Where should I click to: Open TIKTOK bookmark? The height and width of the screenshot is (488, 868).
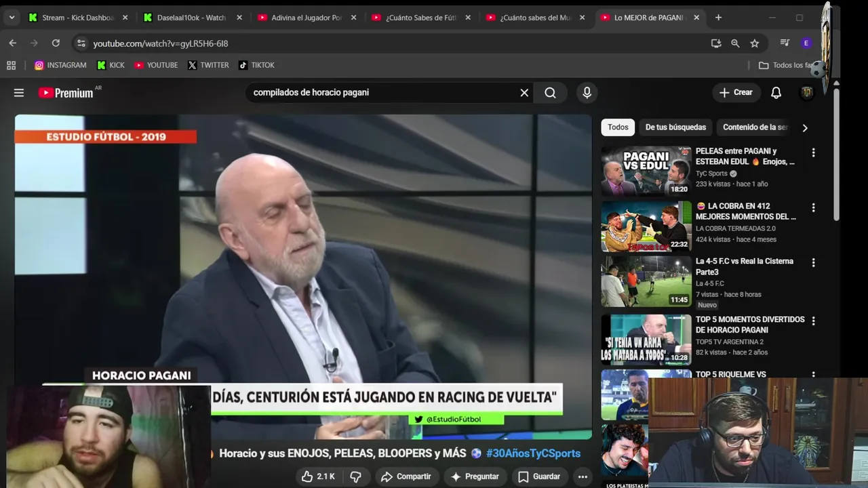pos(256,65)
